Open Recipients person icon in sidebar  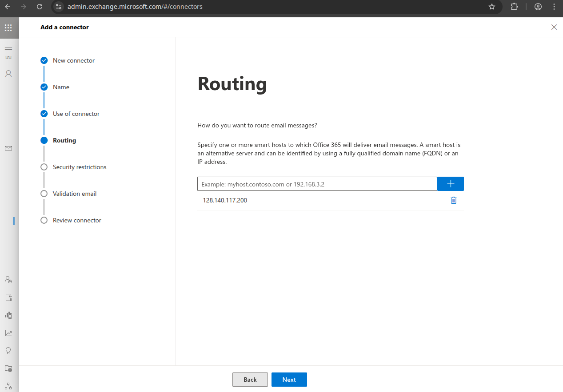8,74
